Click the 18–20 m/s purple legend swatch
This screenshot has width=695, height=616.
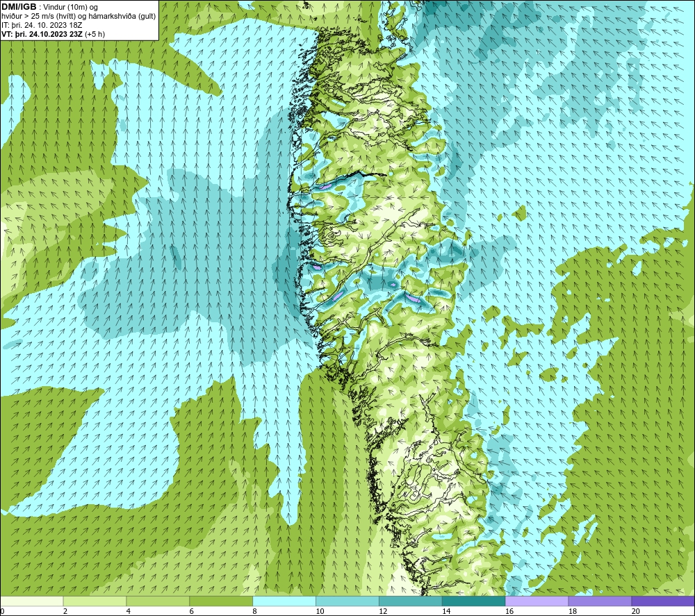pyautogui.click(x=600, y=601)
